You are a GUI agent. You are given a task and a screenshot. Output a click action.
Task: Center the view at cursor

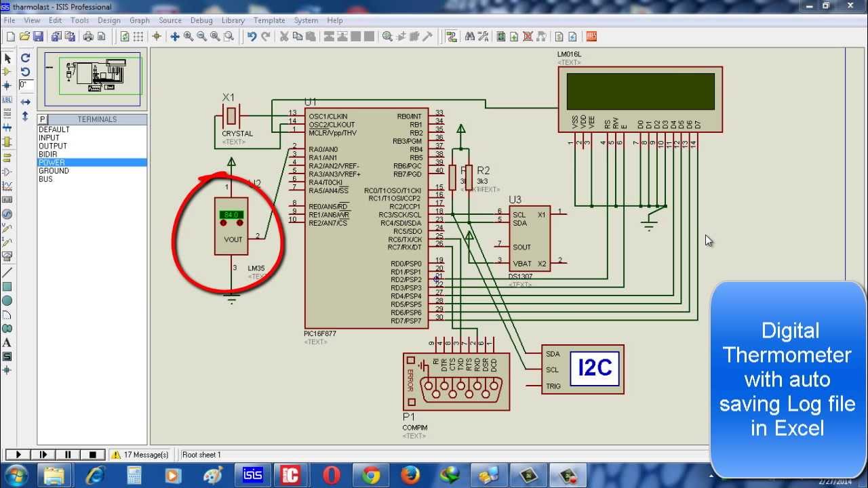174,37
